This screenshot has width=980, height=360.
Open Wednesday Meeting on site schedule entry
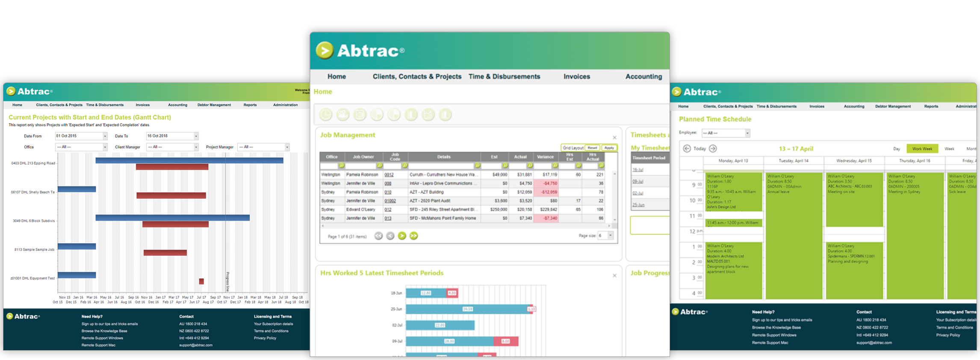click(854, 200)
